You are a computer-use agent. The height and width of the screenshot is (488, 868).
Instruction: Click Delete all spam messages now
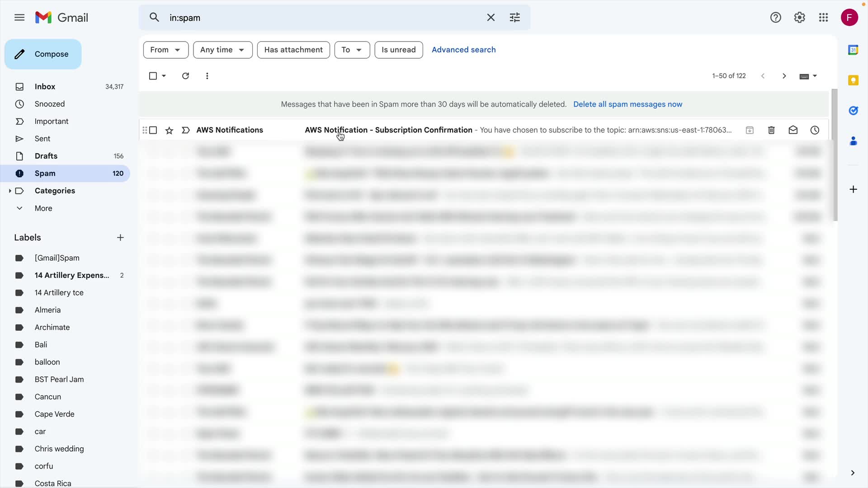(627, 104)
